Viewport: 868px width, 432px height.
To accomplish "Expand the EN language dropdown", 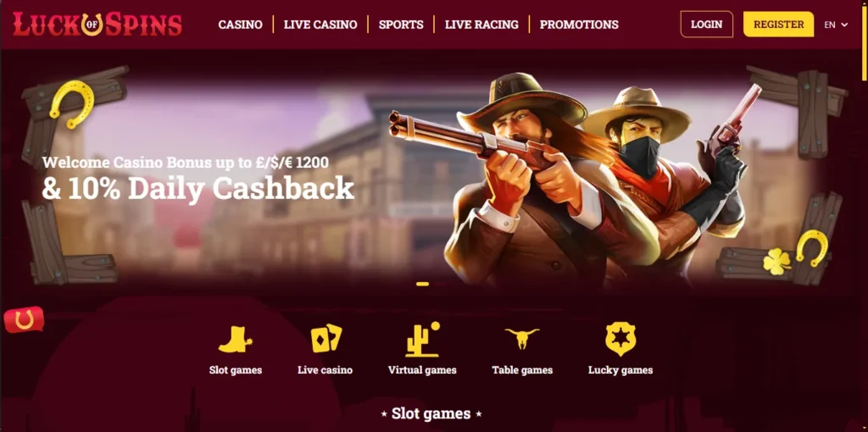I will coord(836,25).
